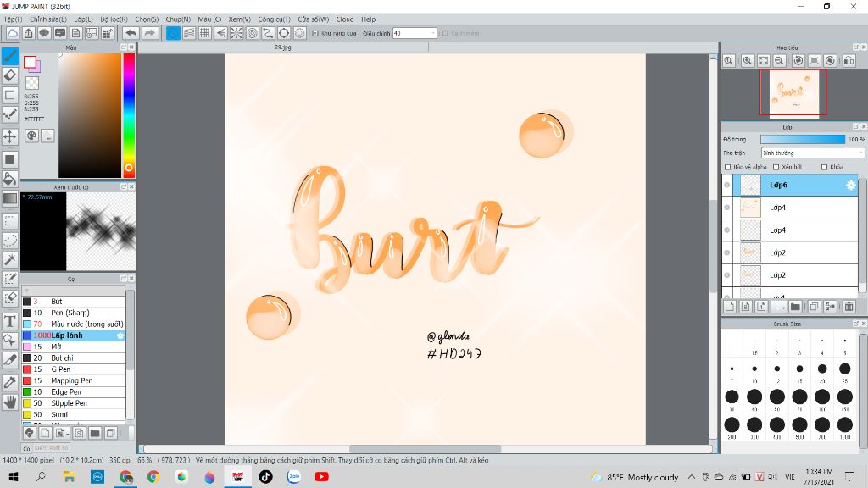Select the Text tool
The image size is (868, 488).
point(10,321)
